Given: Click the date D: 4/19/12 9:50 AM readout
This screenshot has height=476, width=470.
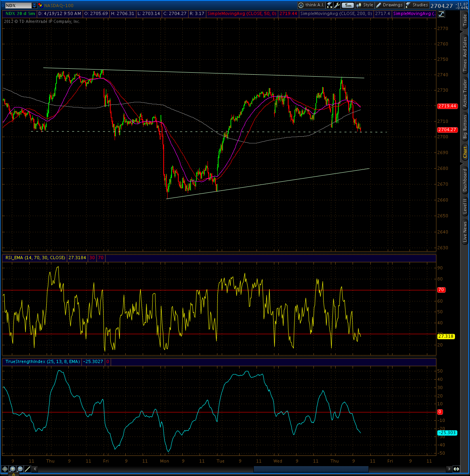Looking at the screenshot, I should point(60,13).
